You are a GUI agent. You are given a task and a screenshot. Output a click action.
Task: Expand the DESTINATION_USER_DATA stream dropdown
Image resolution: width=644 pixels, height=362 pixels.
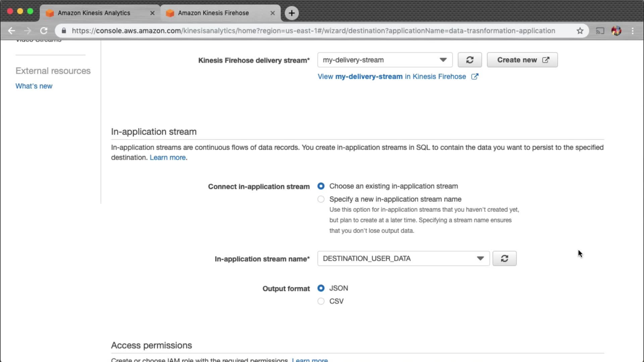point(403,258)
